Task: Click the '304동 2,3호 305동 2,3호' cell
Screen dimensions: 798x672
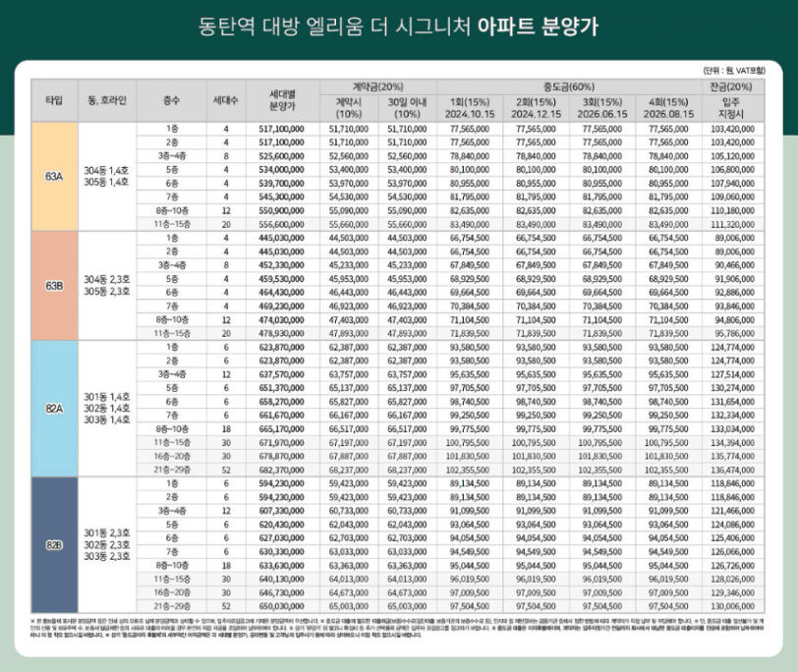Action: tap(107, 286)
